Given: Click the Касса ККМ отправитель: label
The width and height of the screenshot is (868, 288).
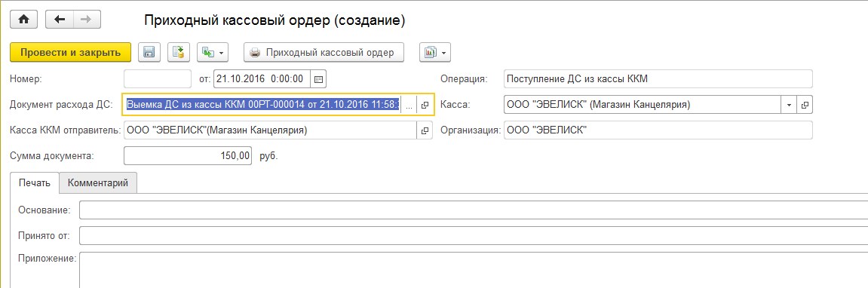Looking at the screenshot, I should tap(66, 130).
